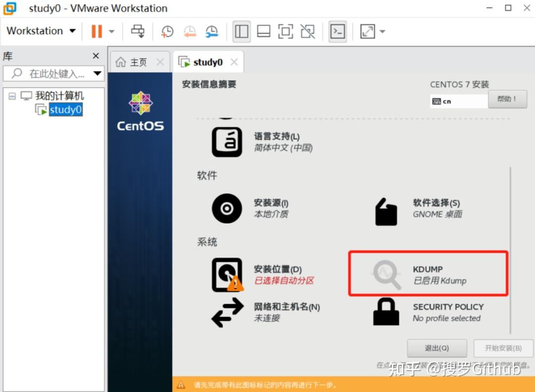
Task: Open the power options dropdown arrow
Action: [111, 31]
